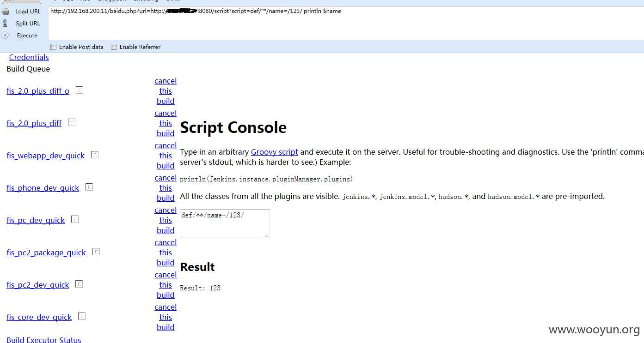Screen dimensions: 644x343
Task: Open the fis_pc_dev_quick build link
Action: click(x=36, y=220)
